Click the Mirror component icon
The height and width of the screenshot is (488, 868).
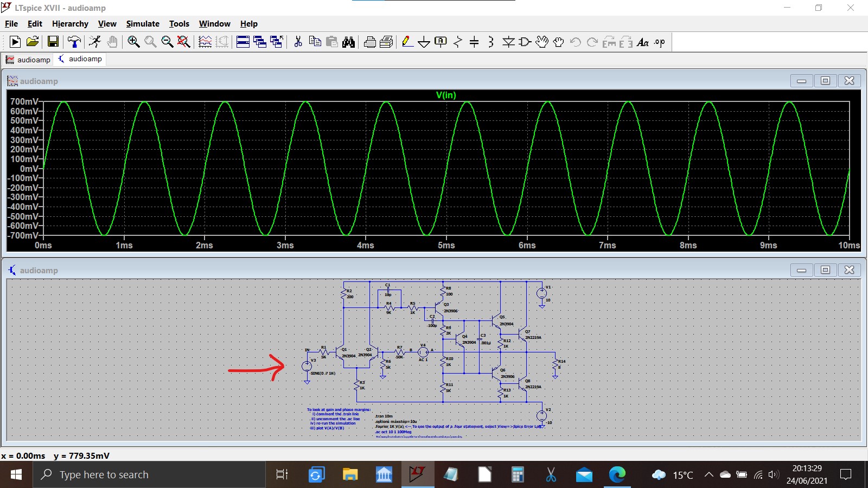pyautogui.click(x=626, y=42)
